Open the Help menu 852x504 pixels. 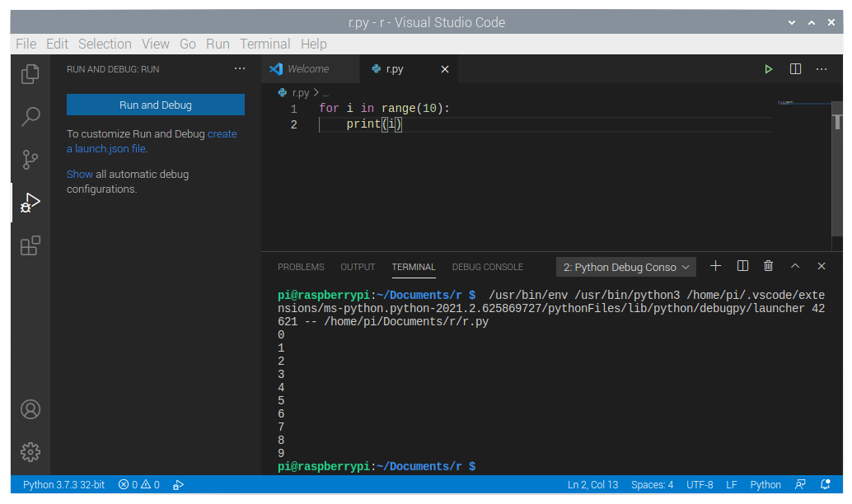tap(313, 44)
